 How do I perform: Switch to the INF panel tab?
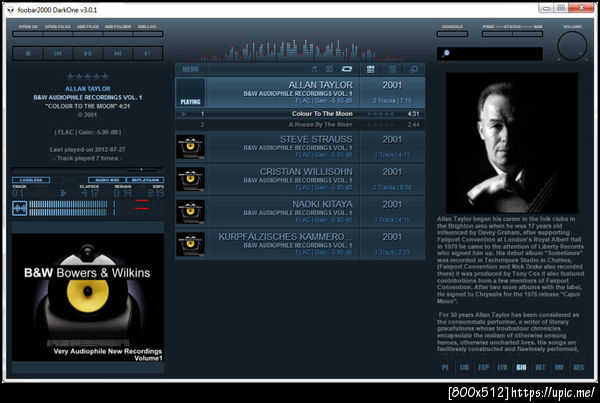tap(559, 367)
